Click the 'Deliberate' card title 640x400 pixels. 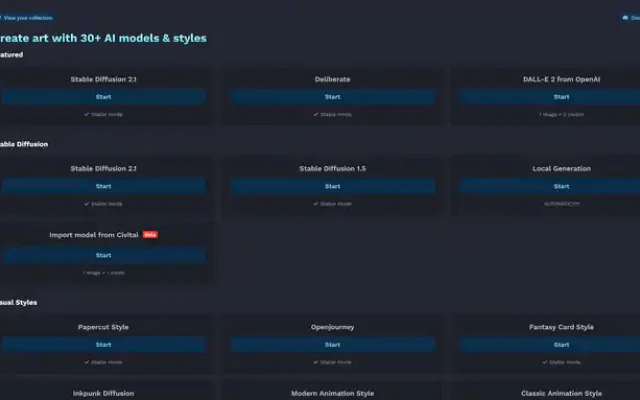pyautogui.click(x=332, y=79)
